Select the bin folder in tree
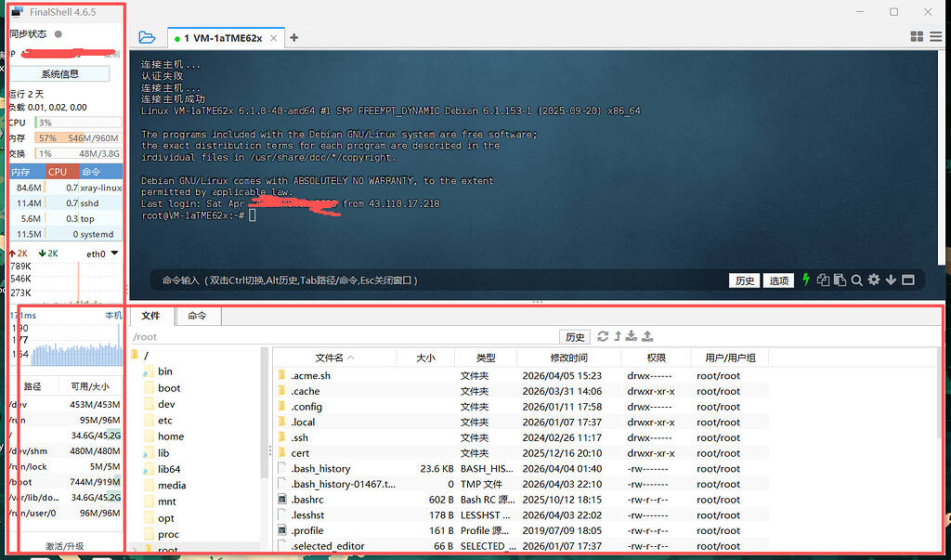Viewport: 951px width, 560px height. point(165,371)
